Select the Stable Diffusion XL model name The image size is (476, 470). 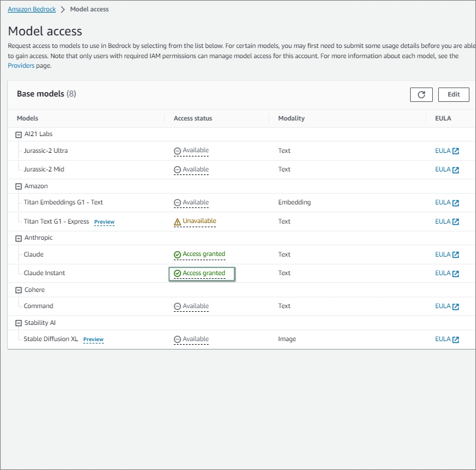pyautogui.click(x=51, y=339)
